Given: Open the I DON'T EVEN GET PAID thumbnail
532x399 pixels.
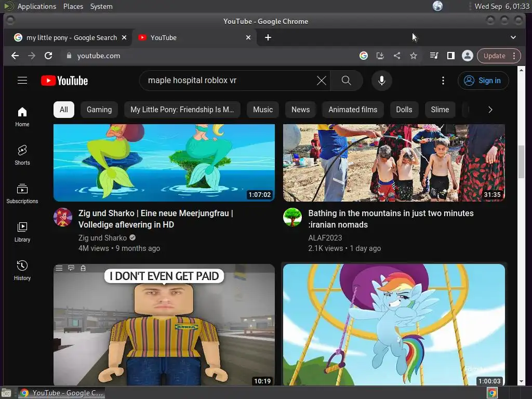Looking at the screenshot, I should click(164, 325).
